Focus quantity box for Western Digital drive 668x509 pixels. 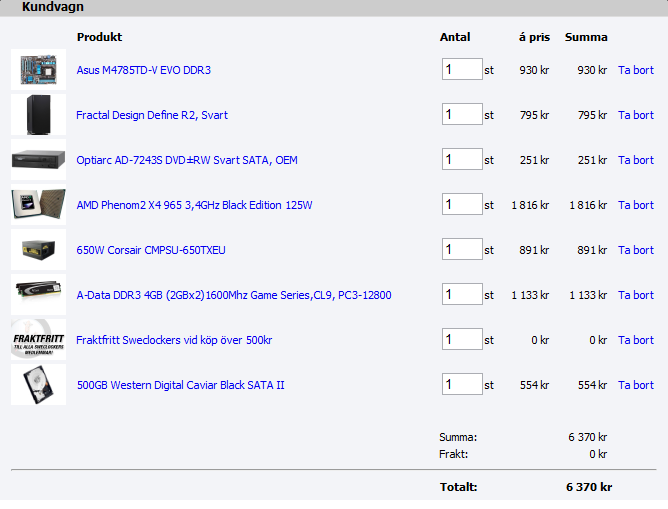coord(462,385)
